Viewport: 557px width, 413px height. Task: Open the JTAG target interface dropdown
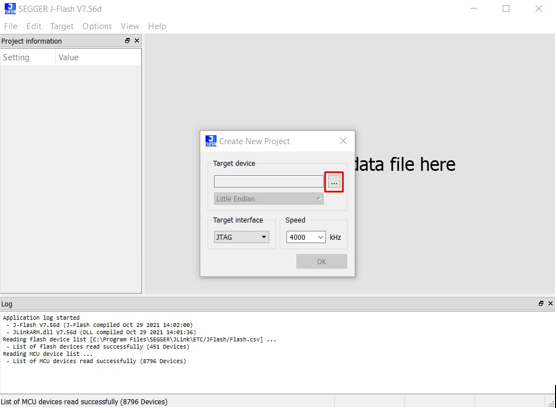click(241, 237)
